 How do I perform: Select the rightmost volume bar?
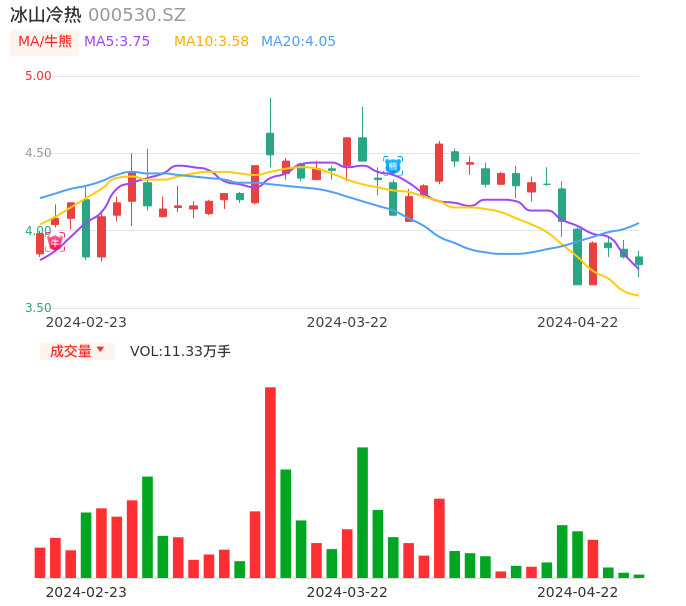[639, 575]
